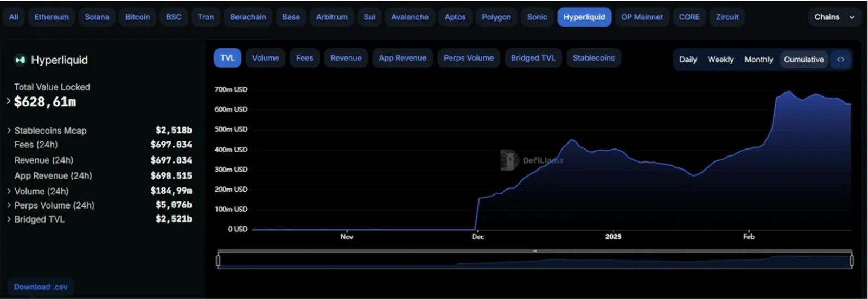The width and height of the screenshot is (868, 299).
Task: Enable the Volume chart metric
Action: point(265,58)
